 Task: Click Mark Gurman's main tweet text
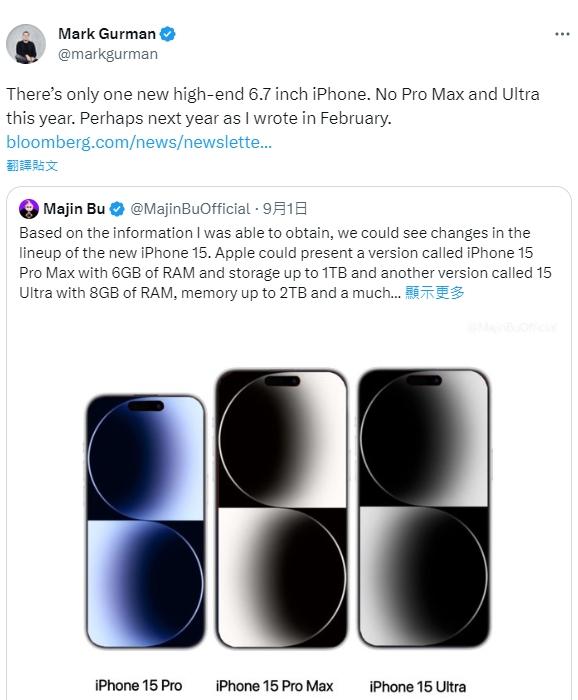click(x=273, y=106)
